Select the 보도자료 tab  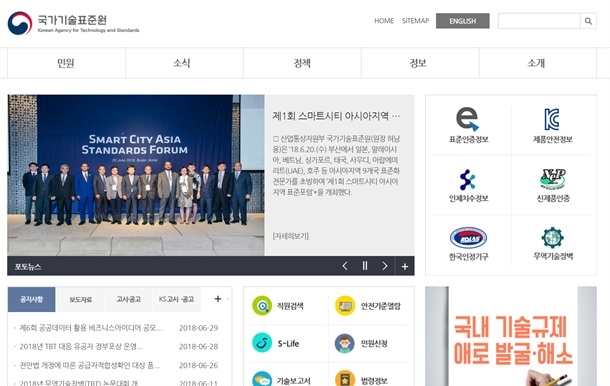click(x=81, y=299)
